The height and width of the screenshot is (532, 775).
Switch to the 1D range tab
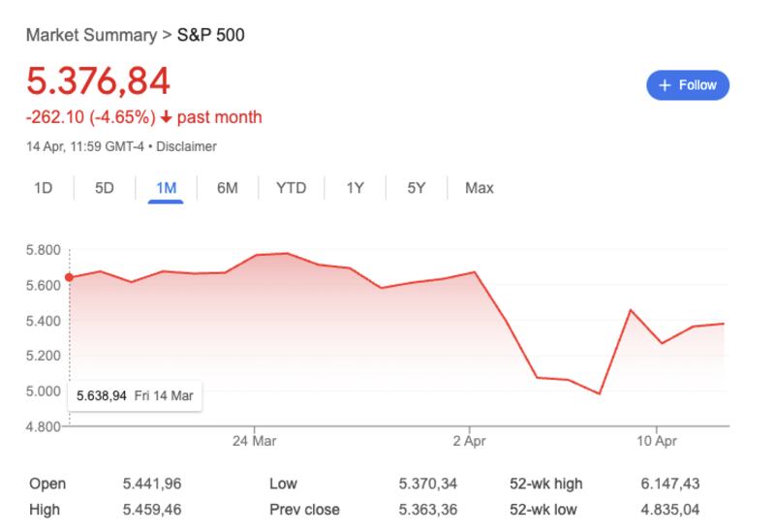43,188
